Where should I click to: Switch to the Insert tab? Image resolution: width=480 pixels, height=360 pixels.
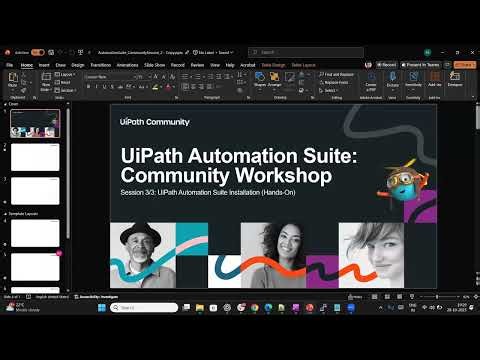click(44, 65)
